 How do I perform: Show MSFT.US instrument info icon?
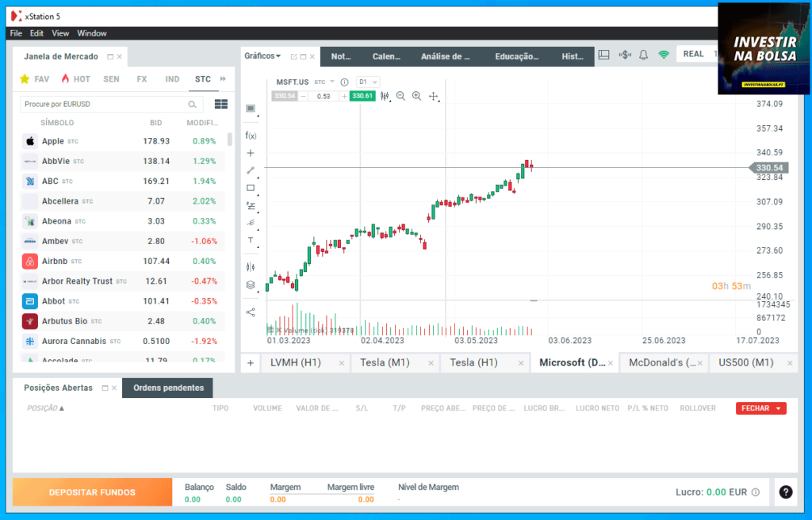click(x=344, y=82)
